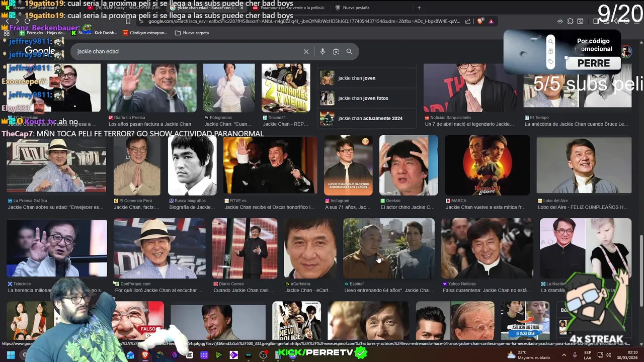Open the Windows Start menu
This screenshot has width=644, height=362.
(10, 355)
